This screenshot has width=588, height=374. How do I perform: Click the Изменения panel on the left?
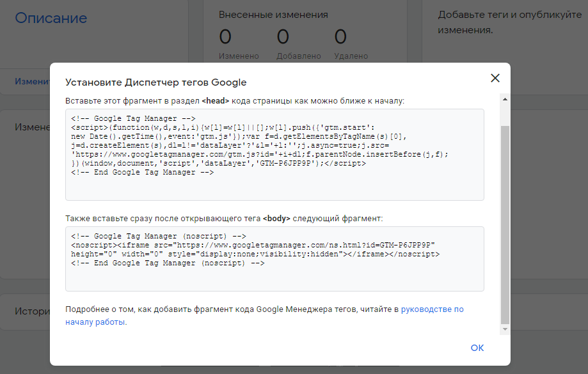tap(28, 127)
